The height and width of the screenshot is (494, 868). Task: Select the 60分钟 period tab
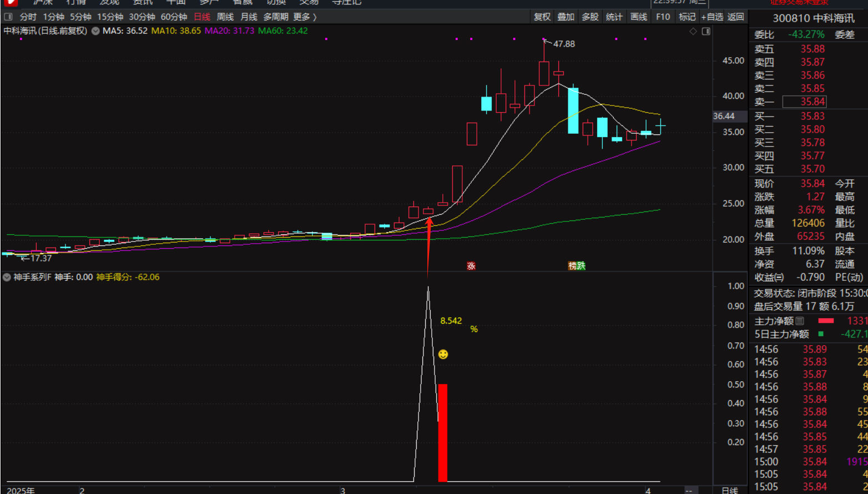pyautogui.click(x=174, y=17)
